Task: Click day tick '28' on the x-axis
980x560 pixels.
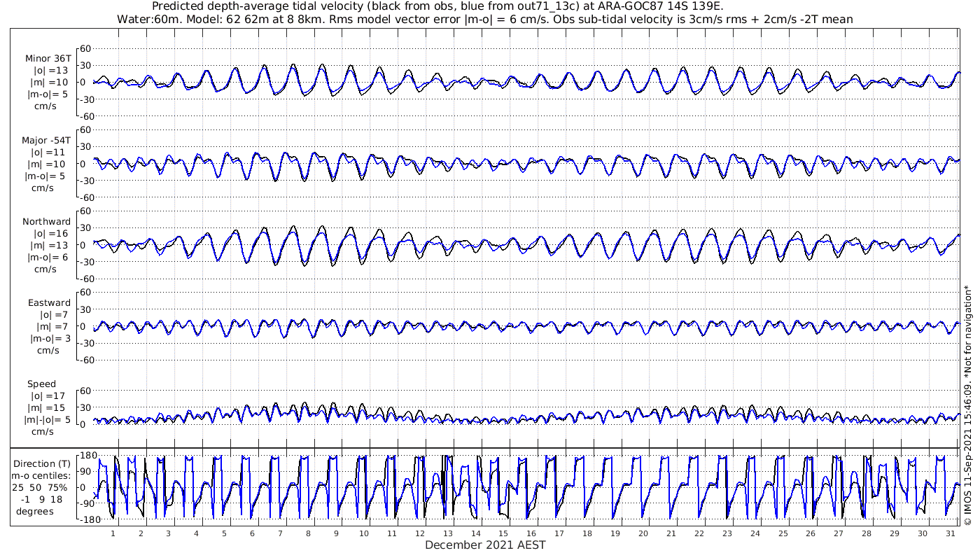Action: tap(867, 533)
